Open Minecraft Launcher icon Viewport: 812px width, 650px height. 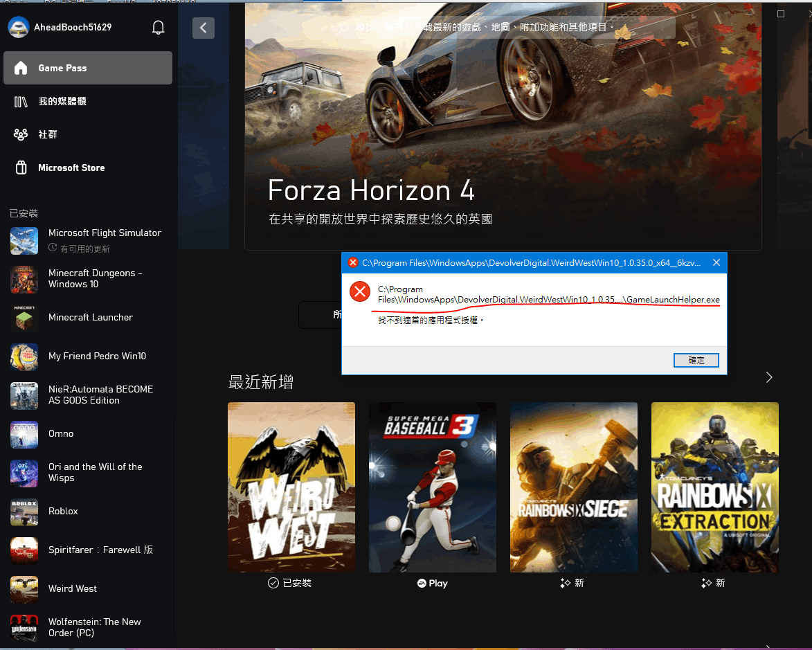pyautogui.click(x=24, y=318)
